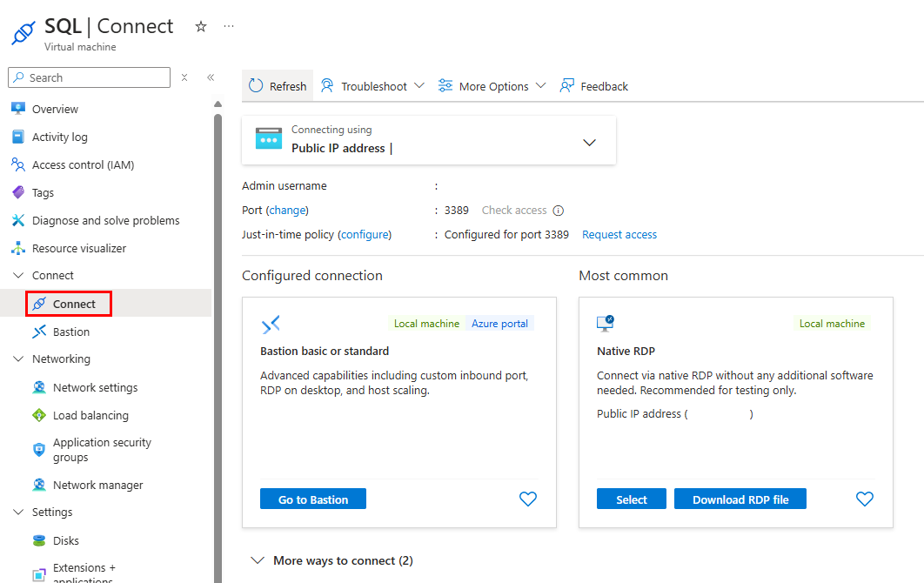Click the Request access link

[619, 235]
